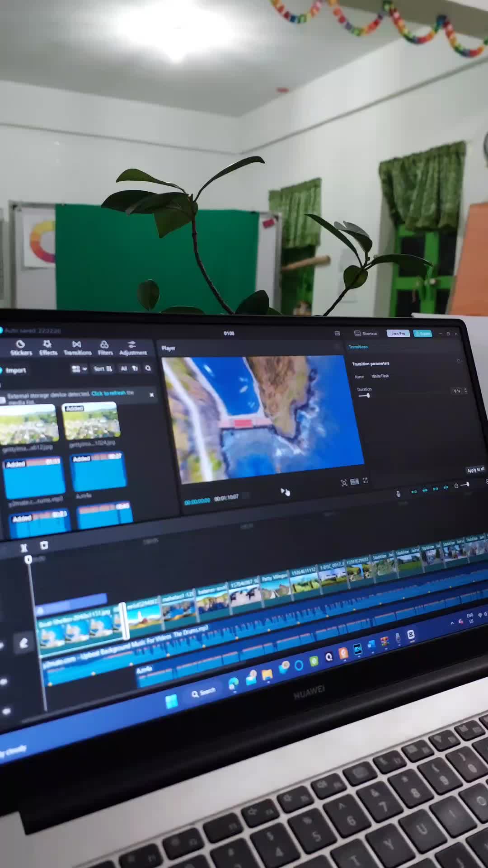
Task: Open File Explorer from the taskbar
Action: 267,675
